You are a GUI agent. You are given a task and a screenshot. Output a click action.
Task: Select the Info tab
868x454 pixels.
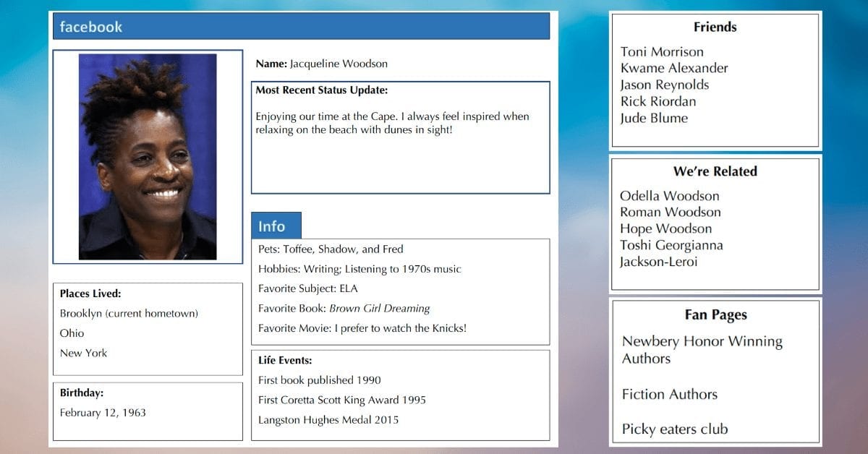(276, 226)
